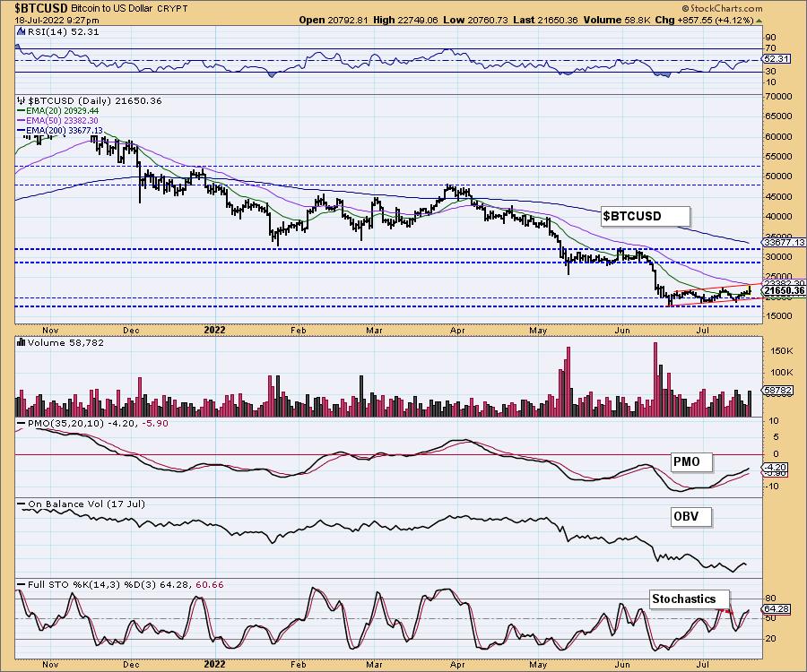Click the line marker before Full STO label
The width and height of the screenshot is (807, 672).
(22, 584)
